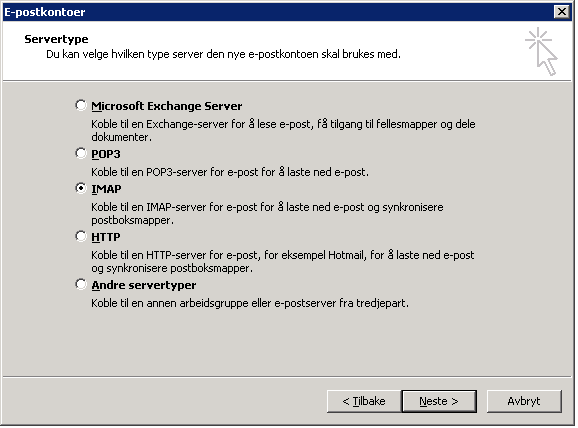Select the Andre servertyper radio button
Screen dimensions: 578x428
click(x=81, y=284)
